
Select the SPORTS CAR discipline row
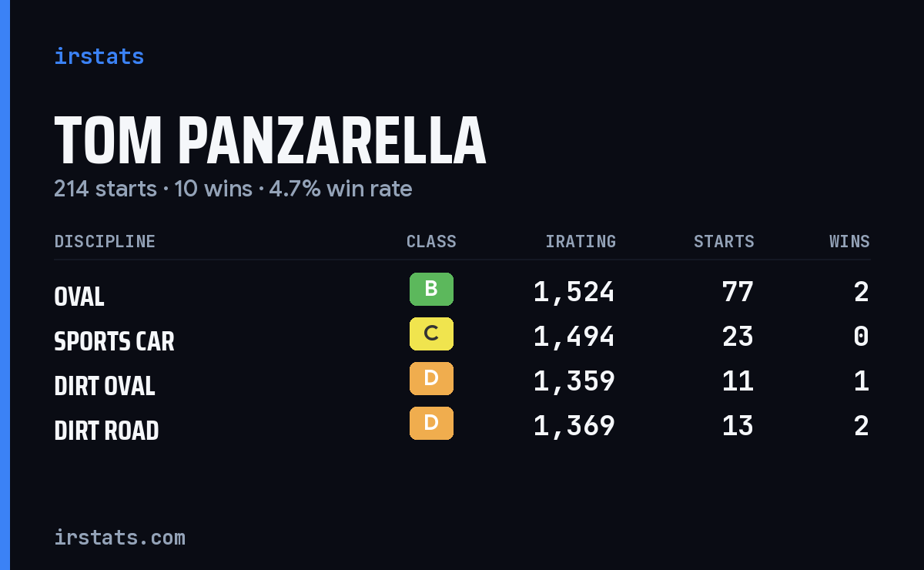tap(462, 337)
